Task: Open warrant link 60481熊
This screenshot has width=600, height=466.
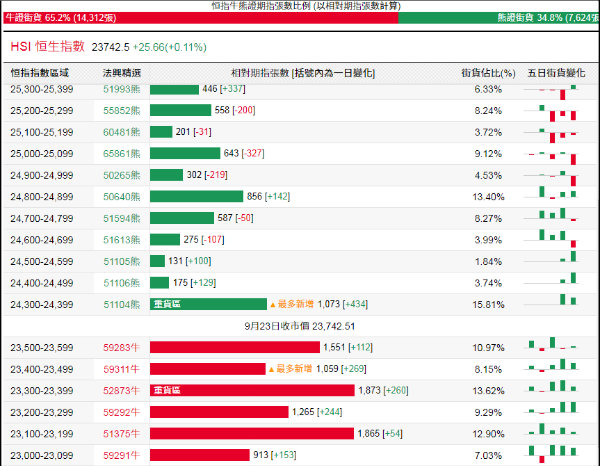Action: 122,132
